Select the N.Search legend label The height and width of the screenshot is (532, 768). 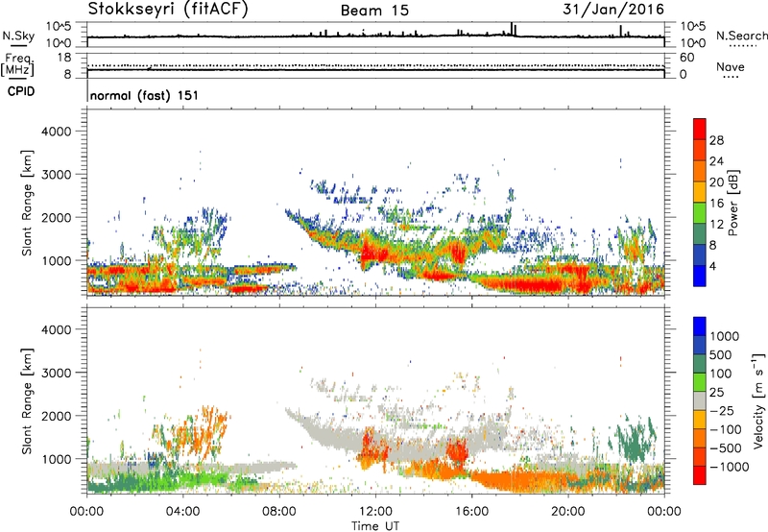click(741, 36)
